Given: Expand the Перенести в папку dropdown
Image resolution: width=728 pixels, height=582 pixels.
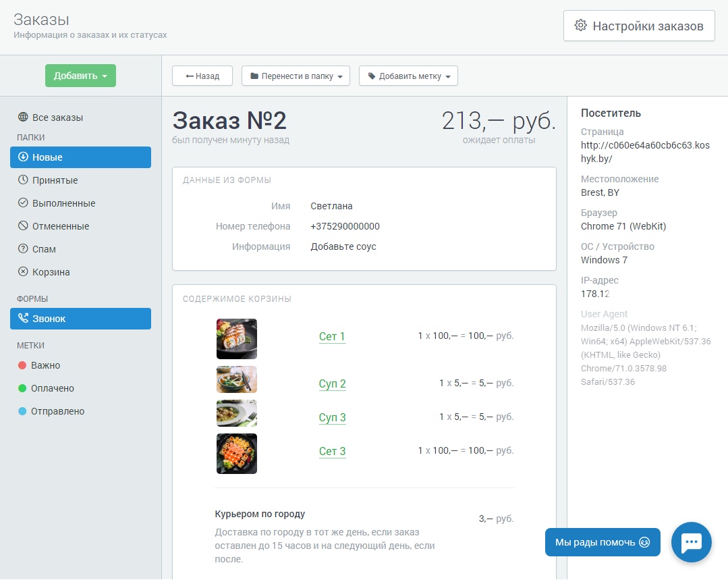Looking at the screenshot, I should [296, 76].
